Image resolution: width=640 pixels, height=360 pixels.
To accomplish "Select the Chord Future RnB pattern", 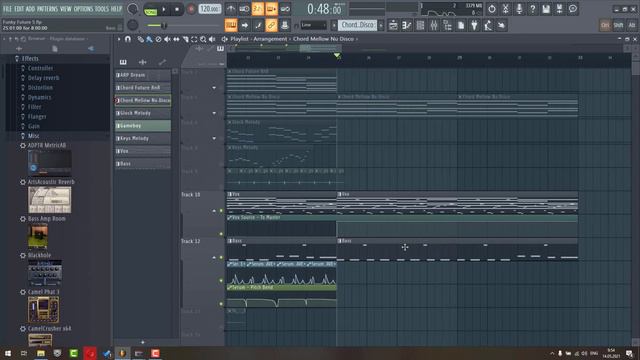I will 143,88.
